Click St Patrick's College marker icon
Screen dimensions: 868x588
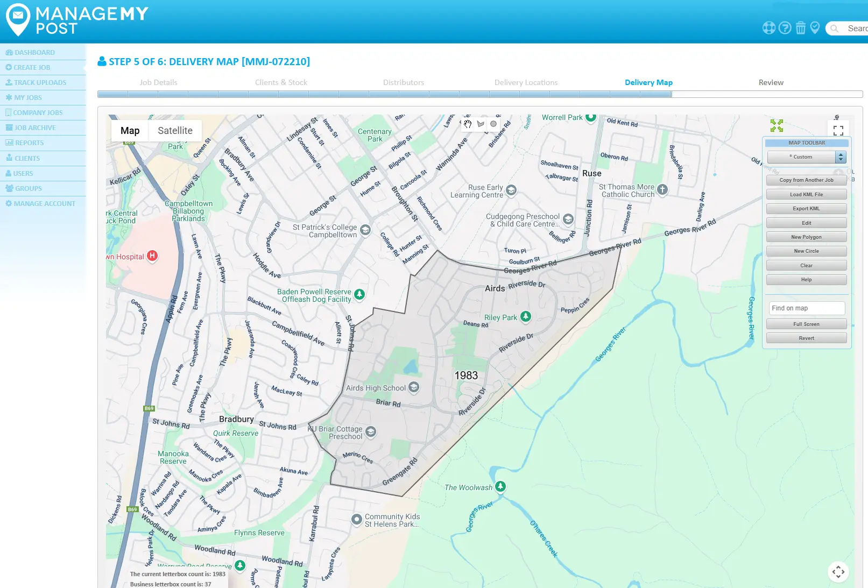point(365,230)
